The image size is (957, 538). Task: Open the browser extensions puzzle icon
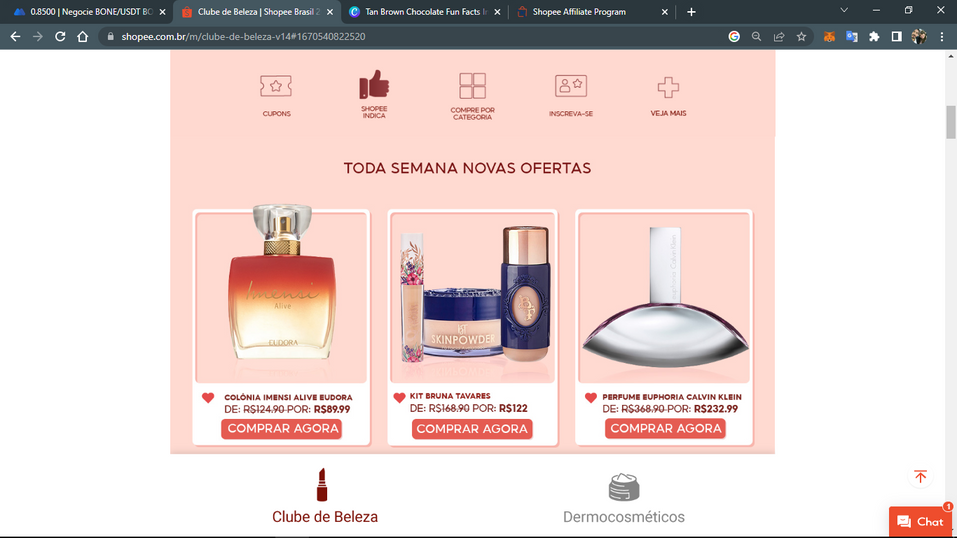tap(874, 37)
